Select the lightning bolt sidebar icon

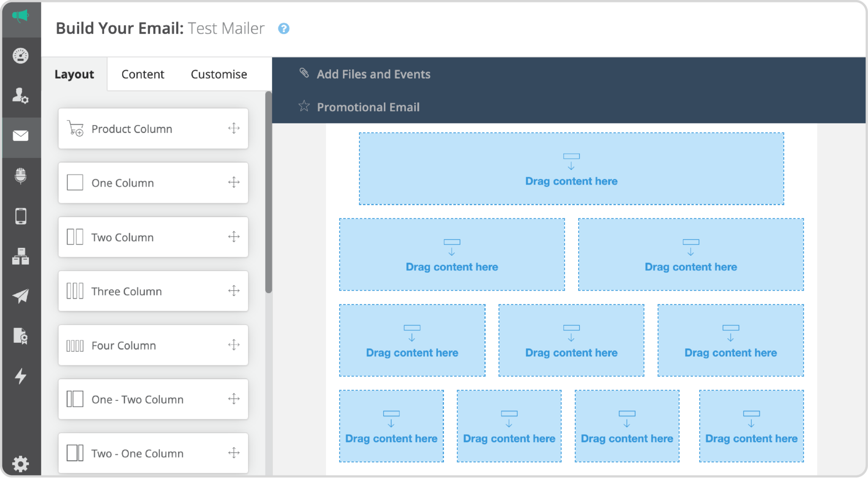click(21, 376)
